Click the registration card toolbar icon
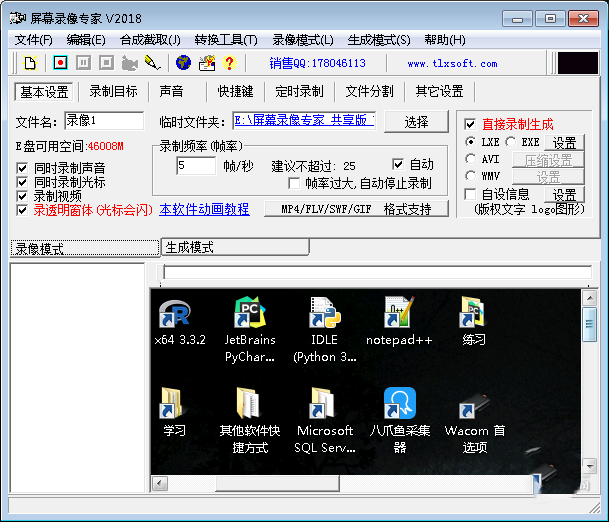The width and height of the screenshot is (609, 522). tap(207, 63)
